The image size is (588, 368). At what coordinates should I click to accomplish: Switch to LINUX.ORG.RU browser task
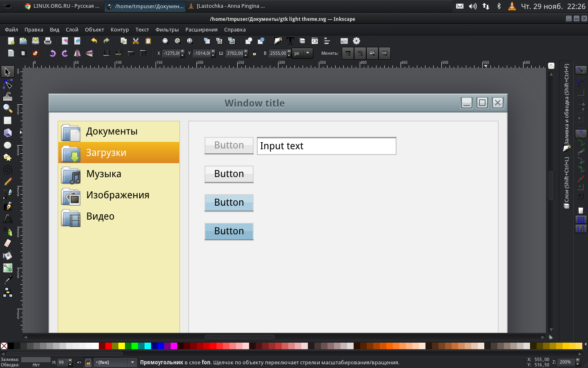tap(62, 6)
